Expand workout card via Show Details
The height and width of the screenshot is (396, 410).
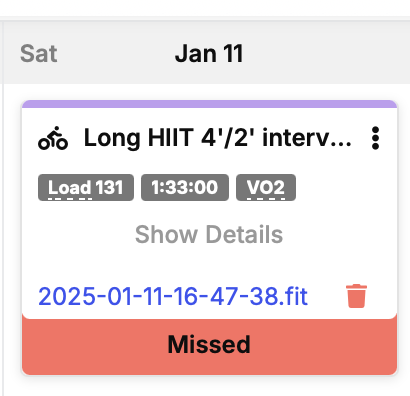click(209, 234)
